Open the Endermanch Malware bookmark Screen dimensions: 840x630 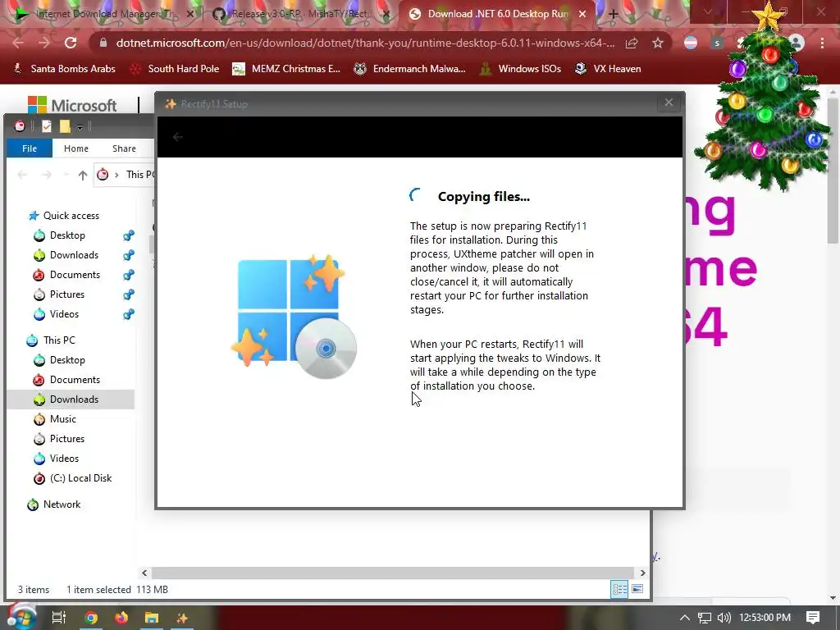coord(410,69)
